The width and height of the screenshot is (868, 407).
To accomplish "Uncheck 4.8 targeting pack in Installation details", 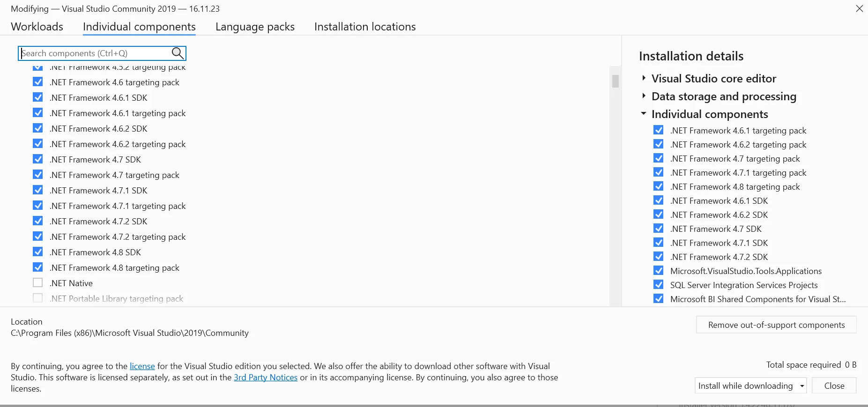I will [x=659, y=186].
